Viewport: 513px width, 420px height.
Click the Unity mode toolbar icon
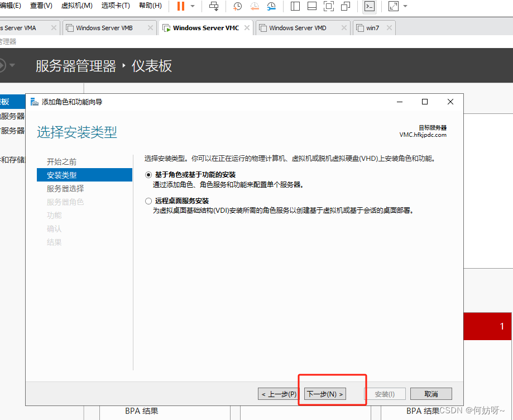pos(346,6)
